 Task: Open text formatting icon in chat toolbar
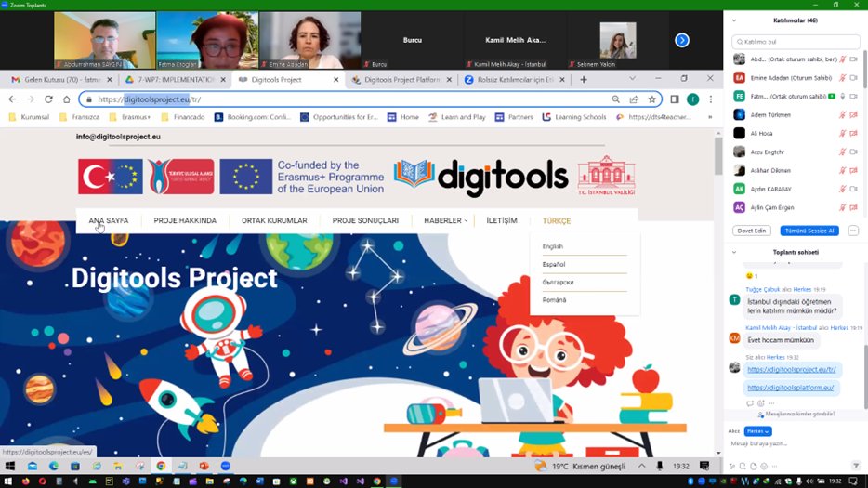tap(732, 466)
